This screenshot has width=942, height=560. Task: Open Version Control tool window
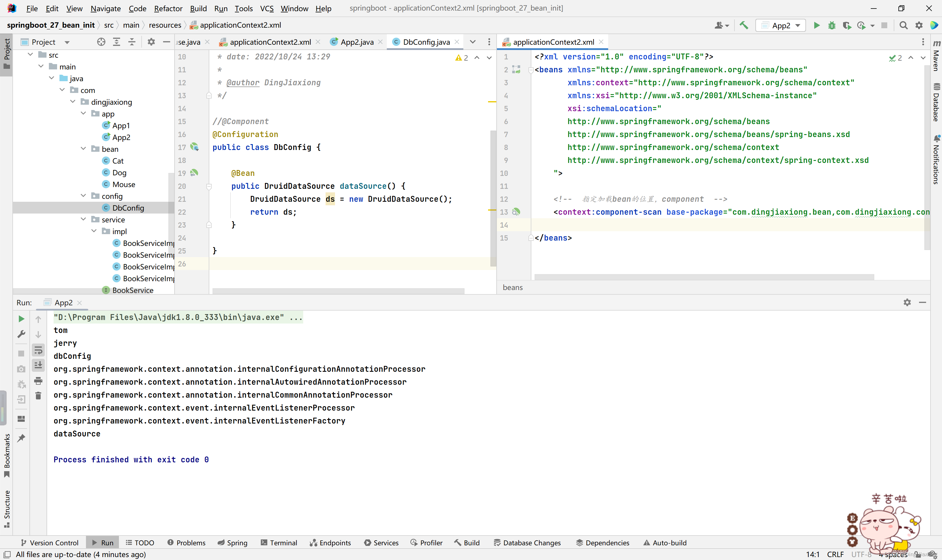tap(49, 543)
